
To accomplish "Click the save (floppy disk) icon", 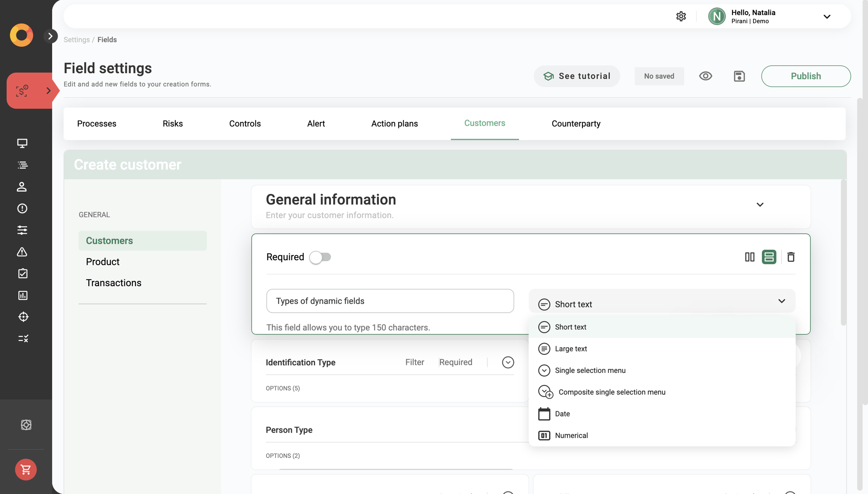I will click(739, 76).
